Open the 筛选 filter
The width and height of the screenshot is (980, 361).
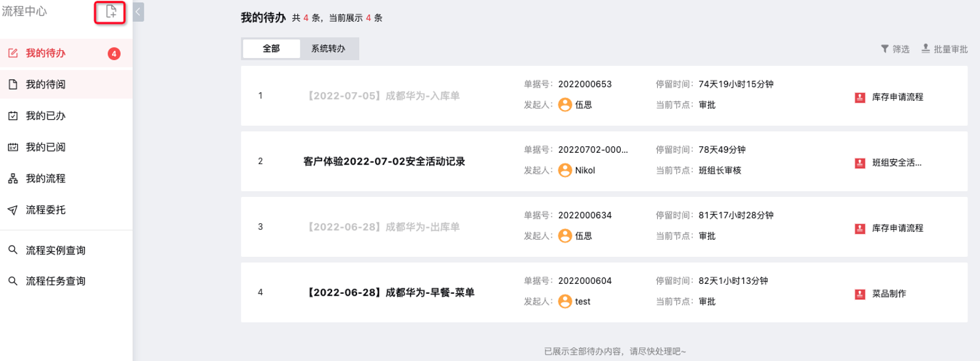click(x=895, y=49)
